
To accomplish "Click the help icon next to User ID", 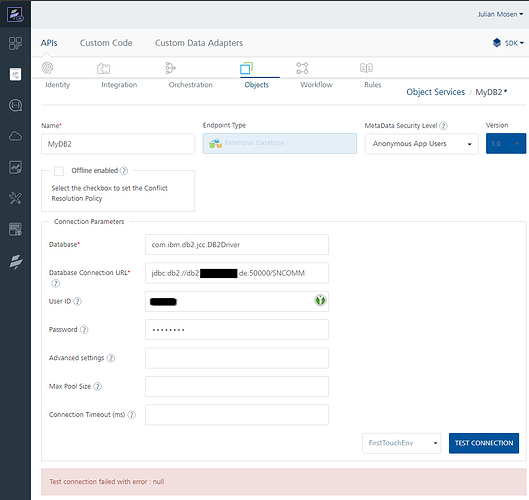I will click(x=77, y=301).
